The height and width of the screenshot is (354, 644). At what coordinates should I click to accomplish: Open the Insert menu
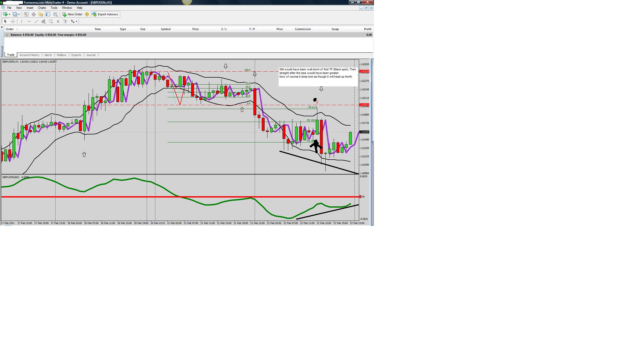point(30,8)
